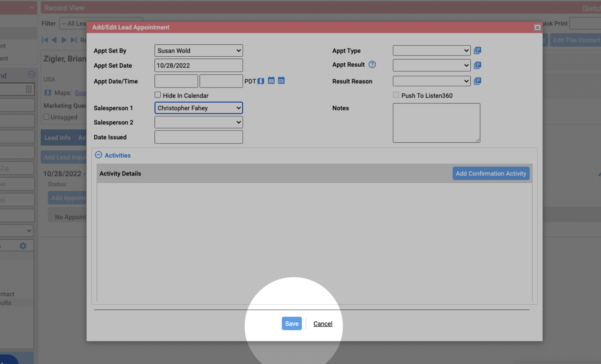
Task: Click the Appt time input field
Action: (221, 81)
